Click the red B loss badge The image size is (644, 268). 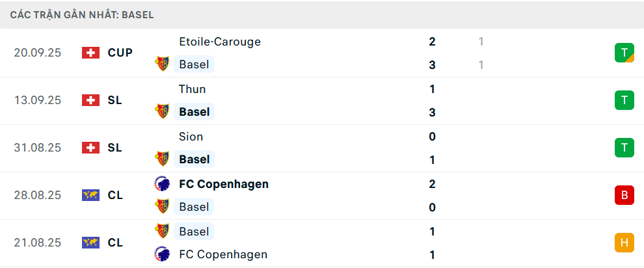tap(624, 195)
